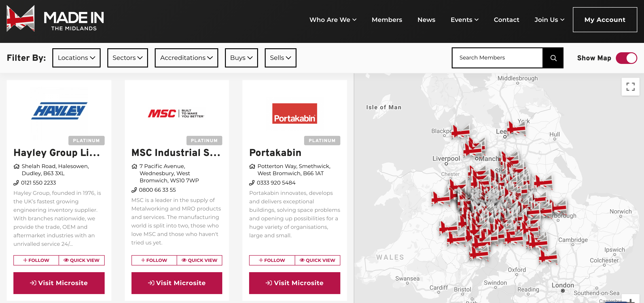Click phone number 0333 920 5484

click(x=276, y=183)
